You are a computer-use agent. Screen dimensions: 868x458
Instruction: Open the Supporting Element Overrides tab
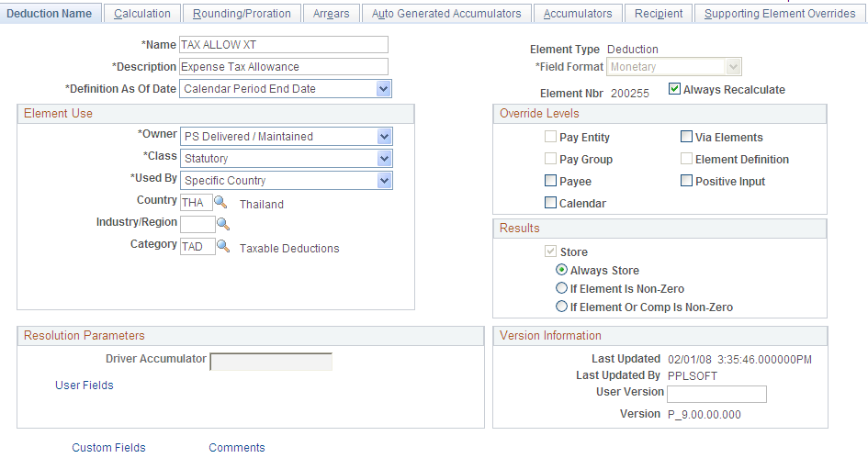tap(780, 13)
